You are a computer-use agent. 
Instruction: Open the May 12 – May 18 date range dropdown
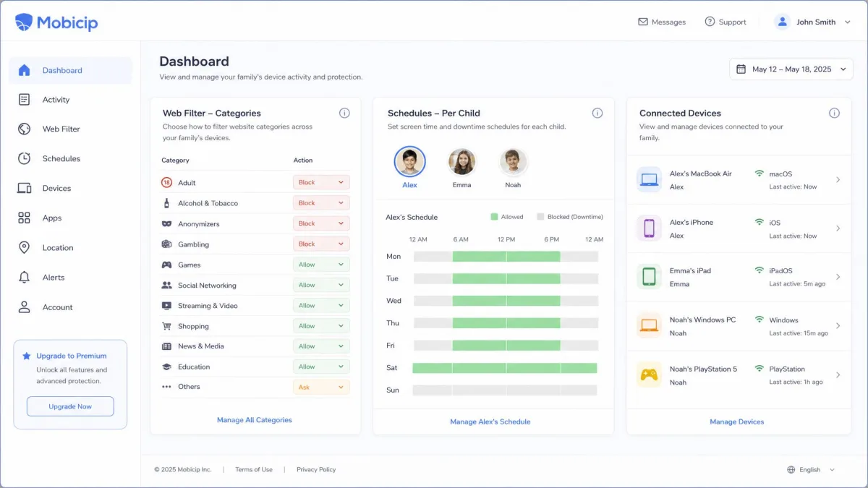(791, 69)
